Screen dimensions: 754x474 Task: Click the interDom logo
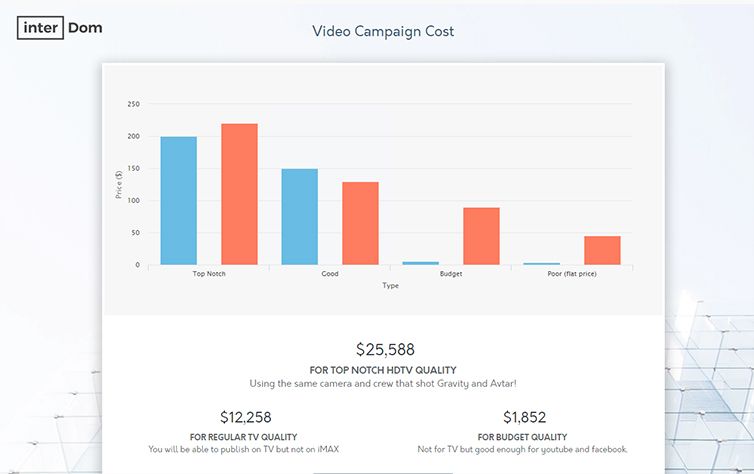pyautogui.click(x=60, y=28)
